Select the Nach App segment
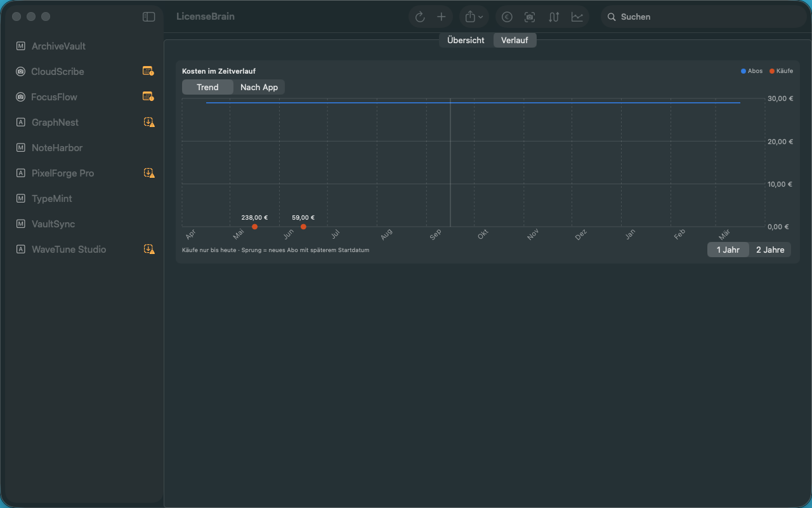This screenshot has width=812, height=508. click(x=259, y=87)
